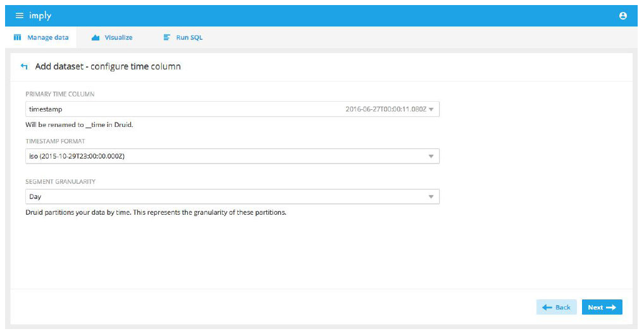Select the Manage data tab label
Screen dimensions: 644x331
pos(48,38)
